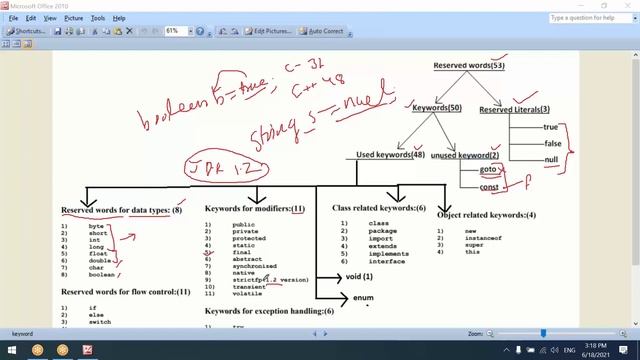The width and height of the screenshot is (640, 360).
Task: Rotate the picture right
Action: (234, 31)
